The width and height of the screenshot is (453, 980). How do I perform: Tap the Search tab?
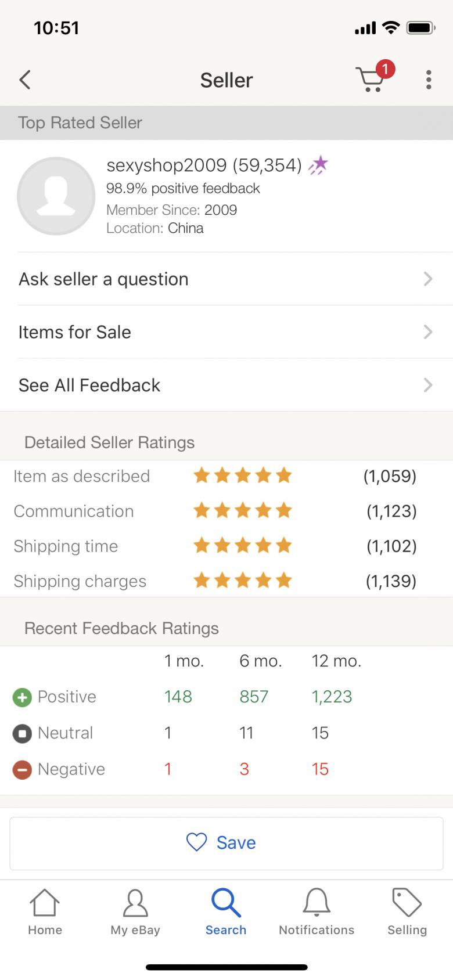coord(226,913)
